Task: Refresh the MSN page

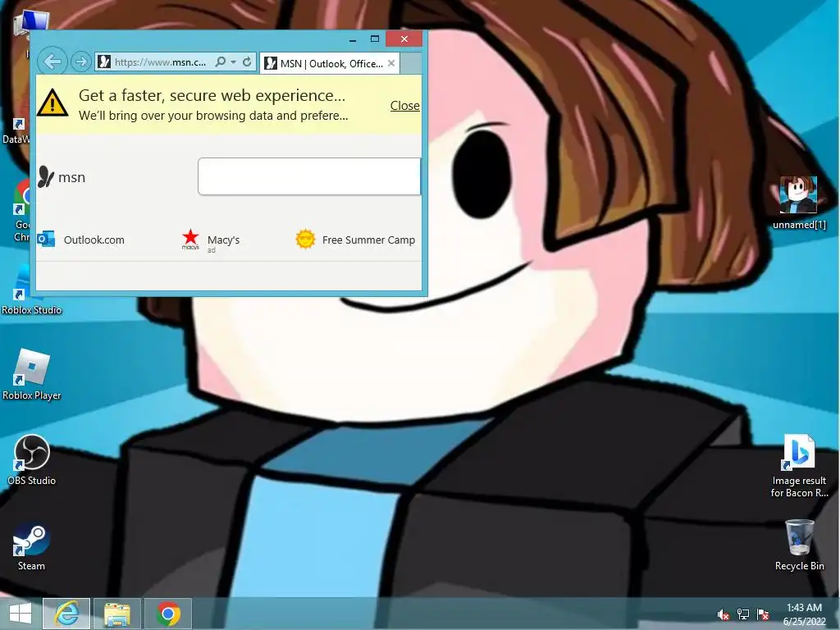Action: coord(247,62)
